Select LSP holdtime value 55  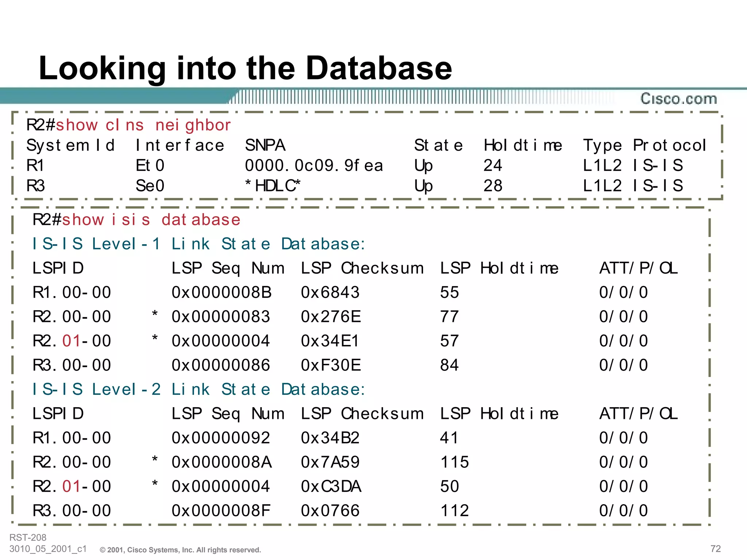pos(449,292)
